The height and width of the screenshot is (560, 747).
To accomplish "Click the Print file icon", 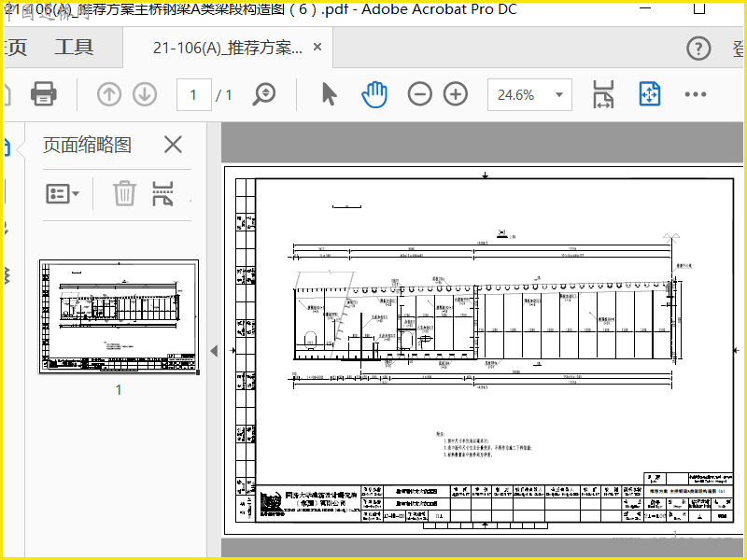I will click(x=44, y=94).
